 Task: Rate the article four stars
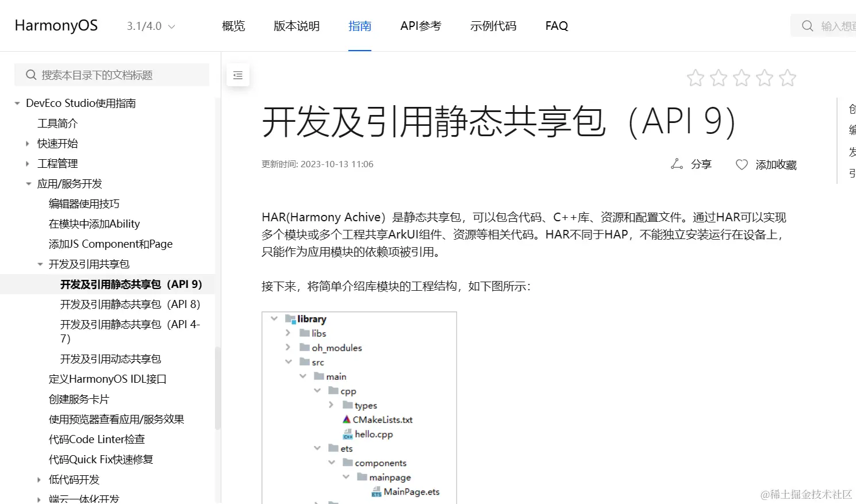(765, 78)
